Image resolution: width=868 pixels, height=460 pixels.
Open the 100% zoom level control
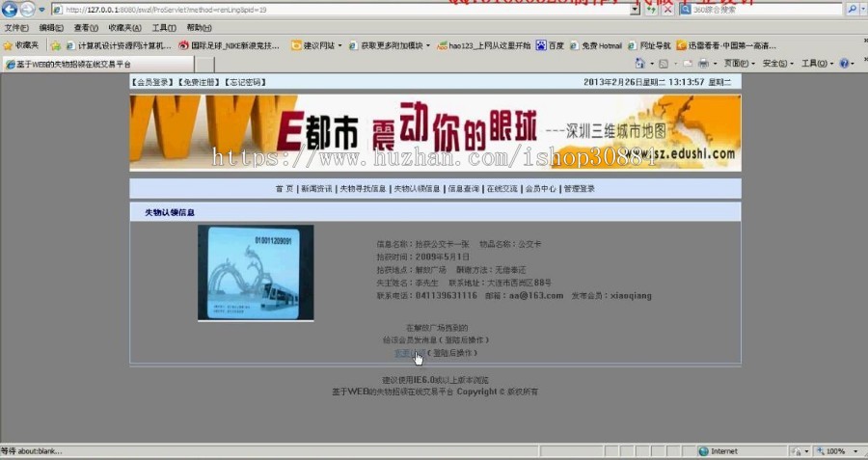click(836, 451)
